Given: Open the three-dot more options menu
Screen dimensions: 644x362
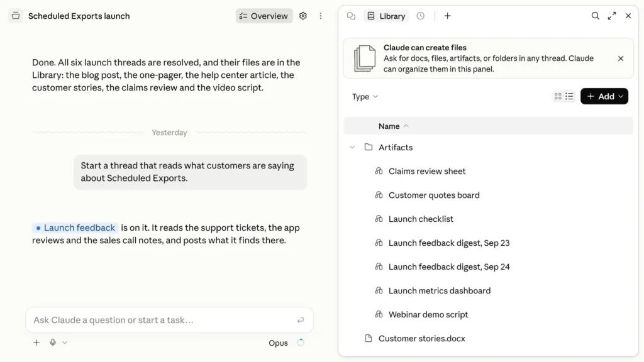Looking at the screenshot, I should 320,16.
